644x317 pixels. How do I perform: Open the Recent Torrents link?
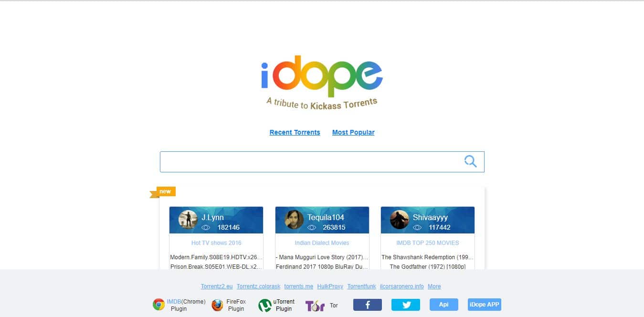[x=295, y=132]
